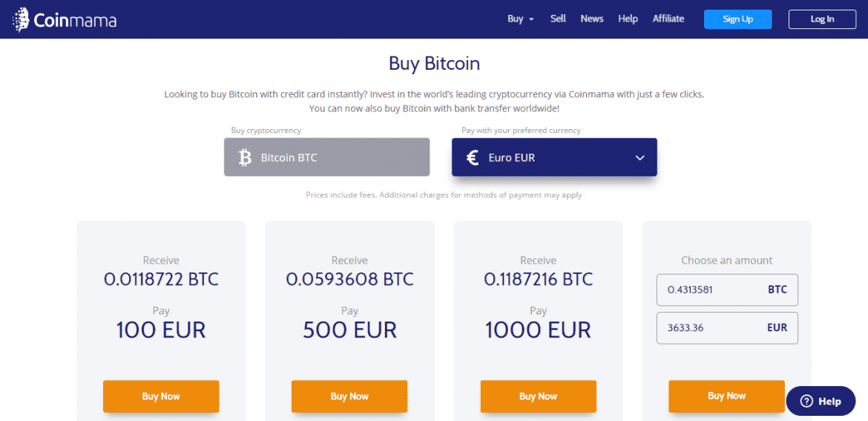The image size is (868, 421).
Task: Open the Buy dropdown menu
Action: click(x=520, y=19)
